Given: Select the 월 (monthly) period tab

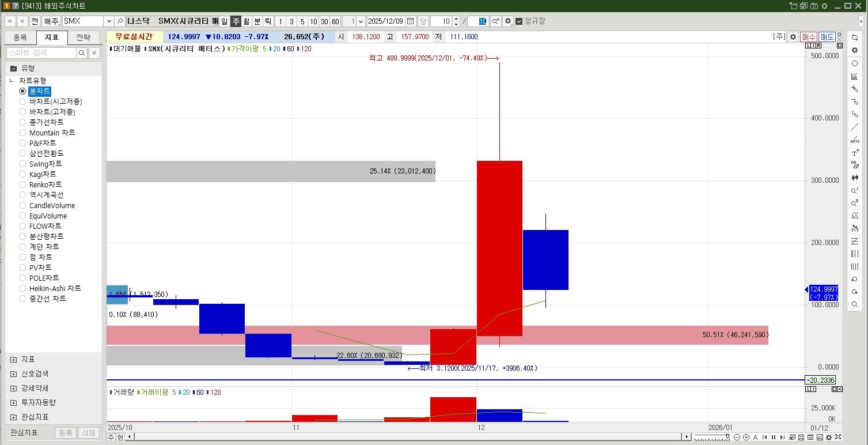Looking at the screenshot, I should coord(247,21).
